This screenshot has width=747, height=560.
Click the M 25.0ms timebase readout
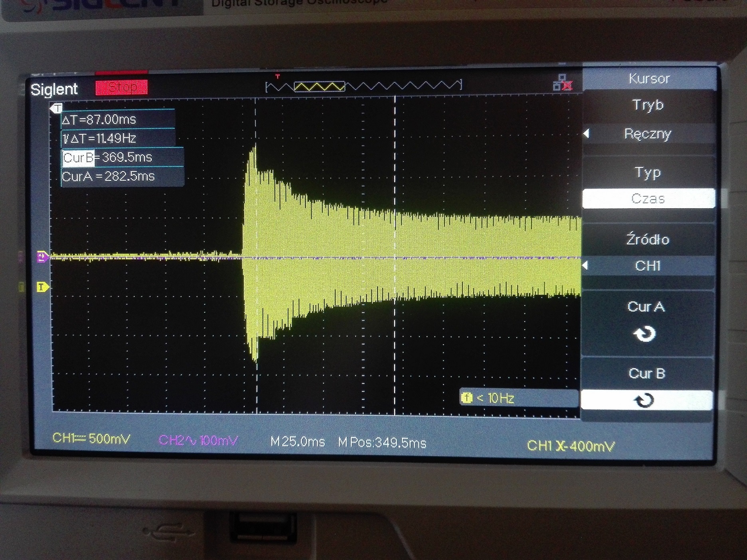pos(297,442)
